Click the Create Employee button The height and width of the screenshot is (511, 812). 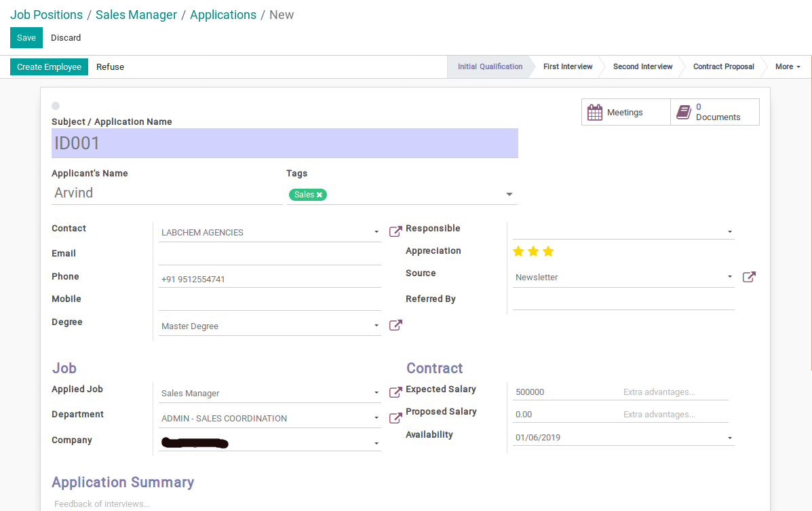pos(49,67)
